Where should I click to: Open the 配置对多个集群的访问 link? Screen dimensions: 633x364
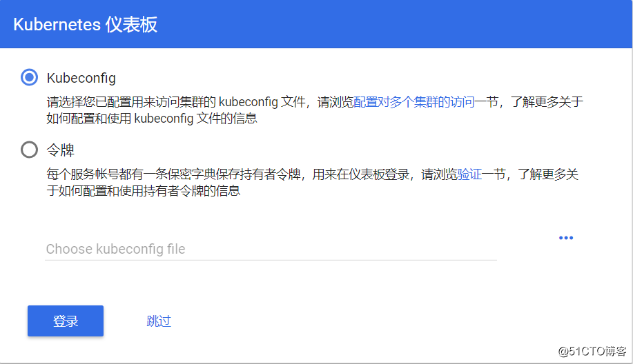point(413,101)
